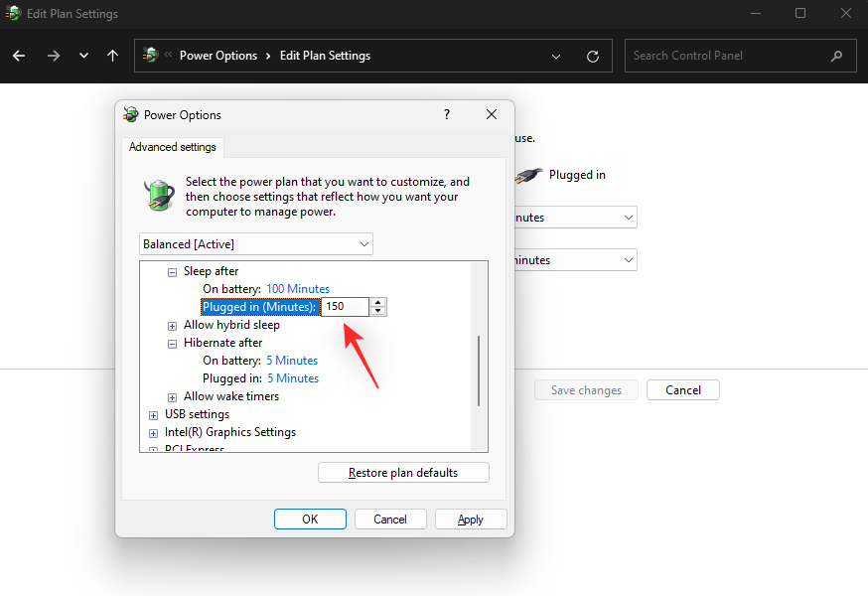Select the Intel(R) Graphics Settings item
868x596 pixels.
click(x=230, y=432)
